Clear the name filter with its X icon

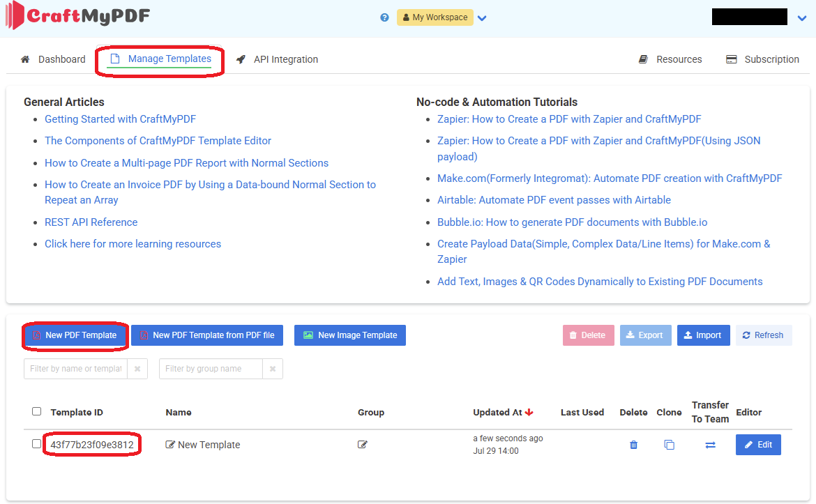[137, 369]
